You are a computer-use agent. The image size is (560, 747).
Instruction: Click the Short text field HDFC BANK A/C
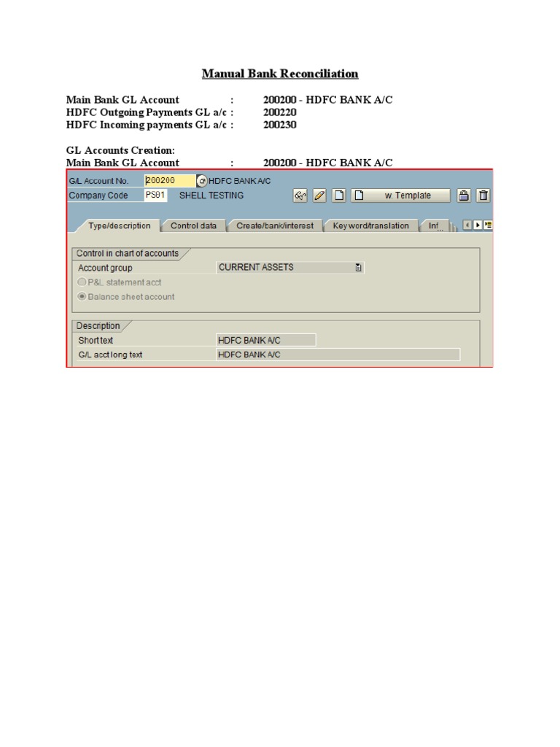click(x=265, y=340)
